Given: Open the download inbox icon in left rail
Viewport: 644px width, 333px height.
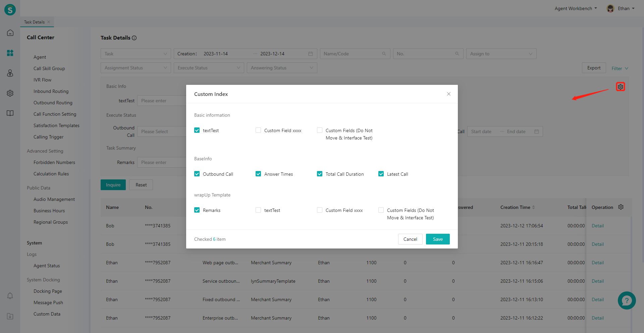Looking at the screenshot, I should [10, 316].
